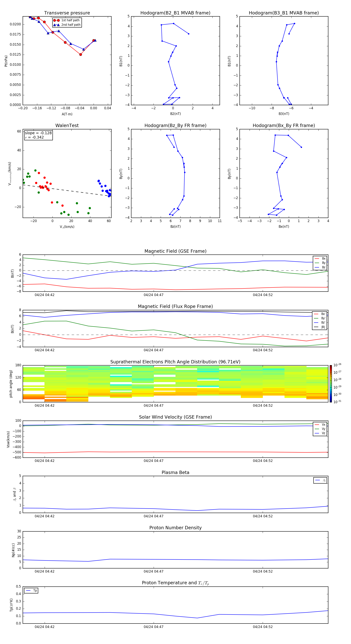Click the '10^-26' colorbar label
This screenshot has height=644, width=351.
pos(337,365)
